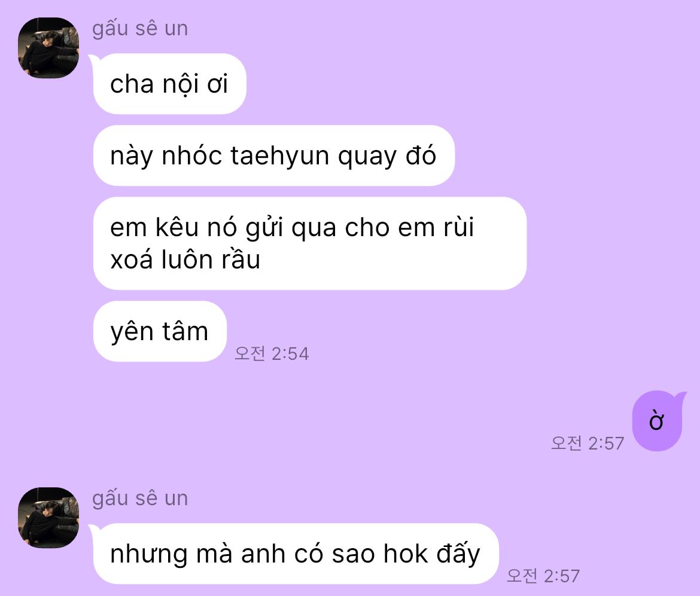Click the 오전 2:57 timestamp beside the purple bubble

point(588,444)
